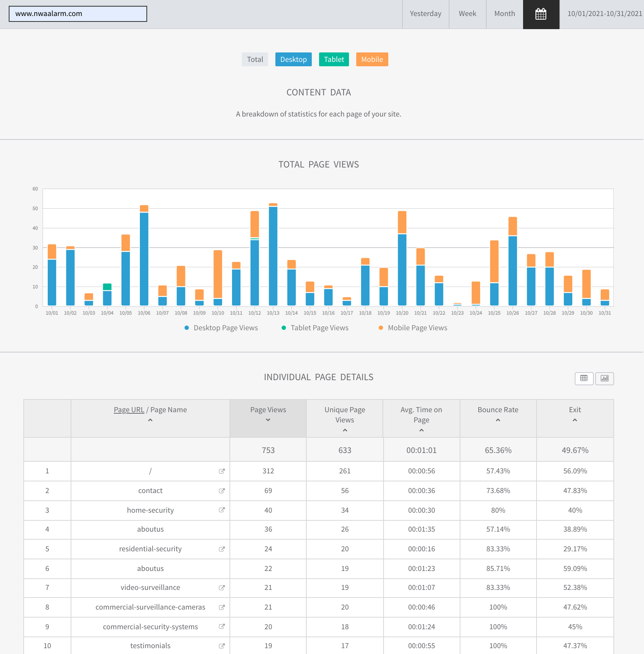Image resolution: width=644 pixels, height=654 pixels.
Task: Toggle Mobile Page Views legend item
Action: (x=413, y=328)
